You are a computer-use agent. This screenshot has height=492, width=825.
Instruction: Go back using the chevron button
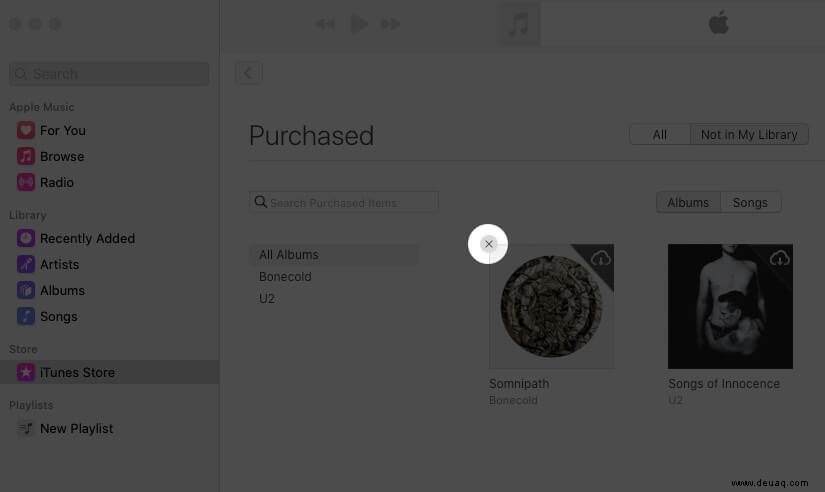pos(248,72)
